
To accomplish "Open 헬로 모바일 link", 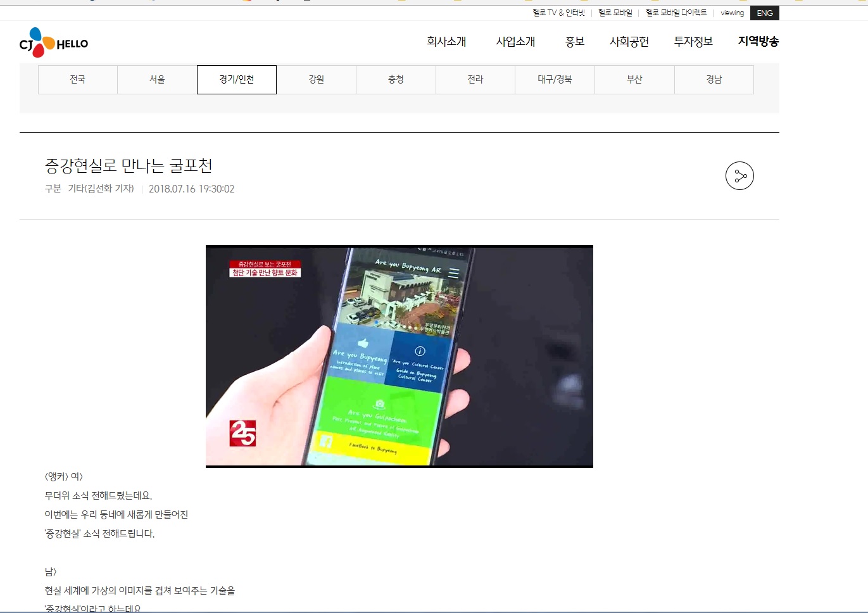I will tap(615, 13).
